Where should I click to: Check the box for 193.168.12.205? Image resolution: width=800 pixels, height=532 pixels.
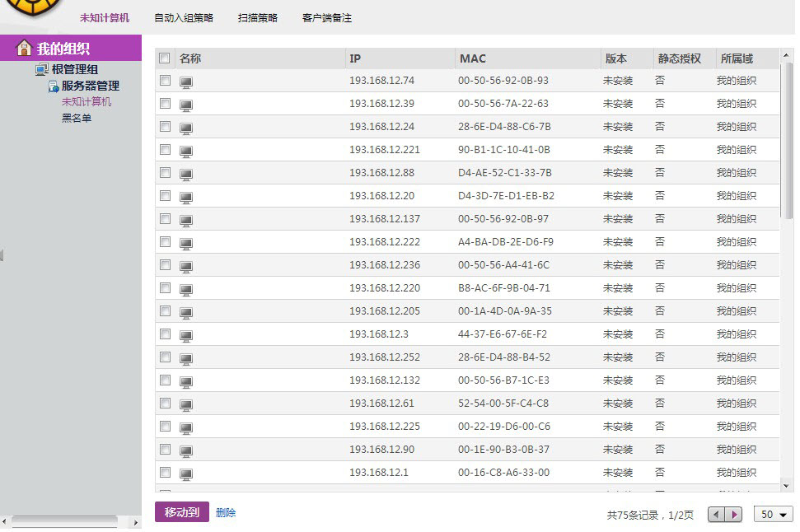click(166, 311)
